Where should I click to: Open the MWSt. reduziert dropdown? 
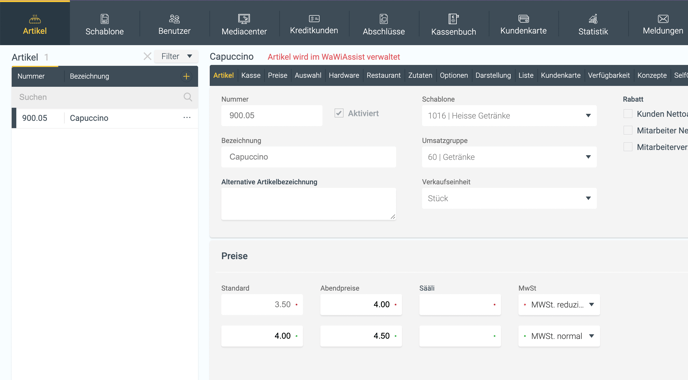tap(559, 305)
